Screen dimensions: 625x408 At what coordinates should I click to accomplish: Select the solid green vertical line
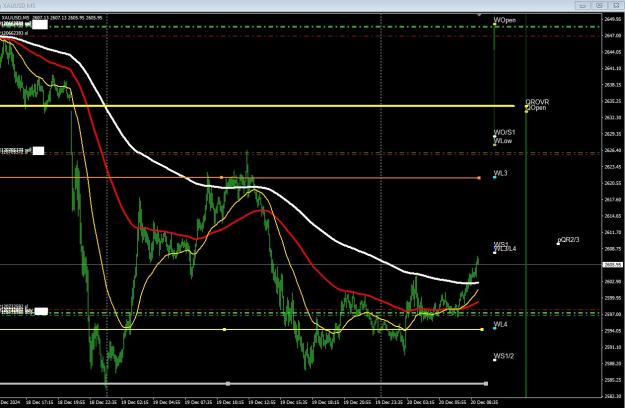pyautogui.click(x=526, y=255)
